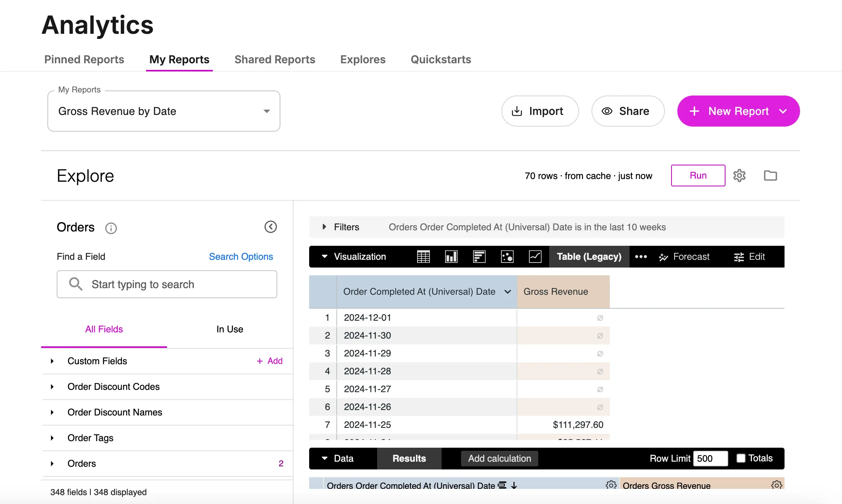Click the New Report button
Image resolution: width=842 pixels, height=504 pixels.
[738, 111]
